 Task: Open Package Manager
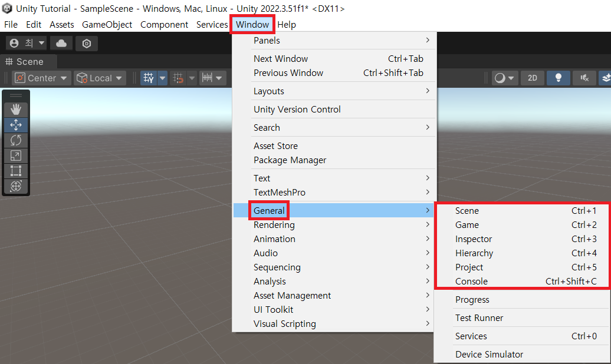(334, 160)
